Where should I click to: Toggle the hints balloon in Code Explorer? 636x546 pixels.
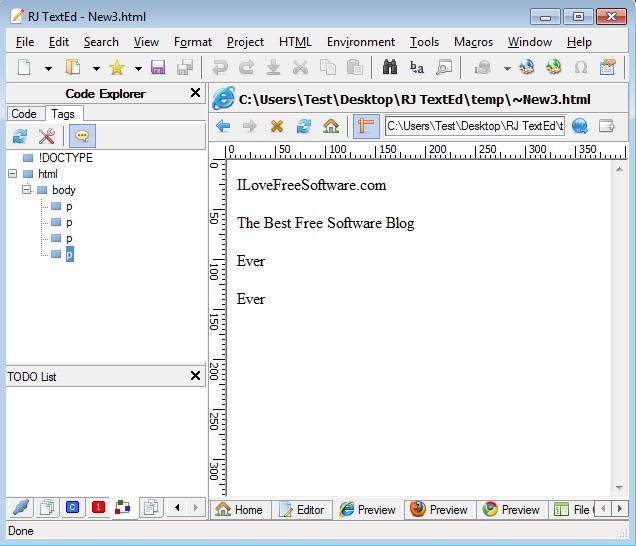82,137
